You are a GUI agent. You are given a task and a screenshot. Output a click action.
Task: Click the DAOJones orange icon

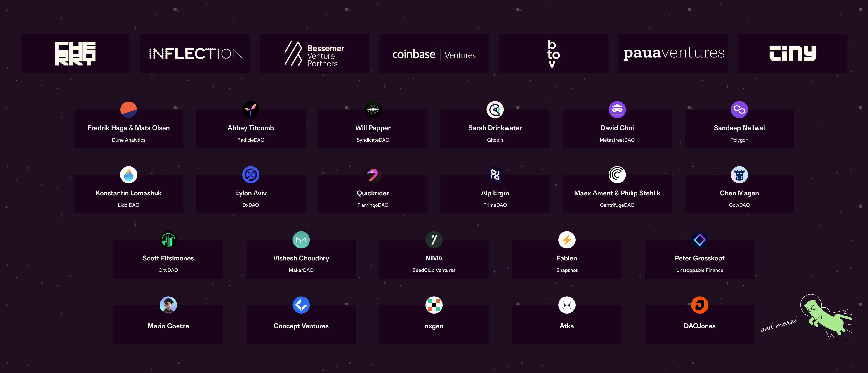pos(700,305)
